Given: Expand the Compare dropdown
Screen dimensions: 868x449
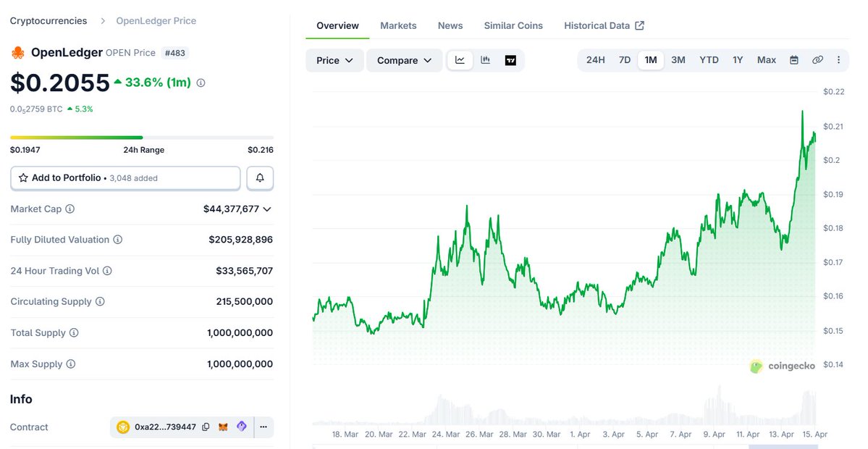Looking at the screenshot, I should pyautogui.click(x=404, y=60).
